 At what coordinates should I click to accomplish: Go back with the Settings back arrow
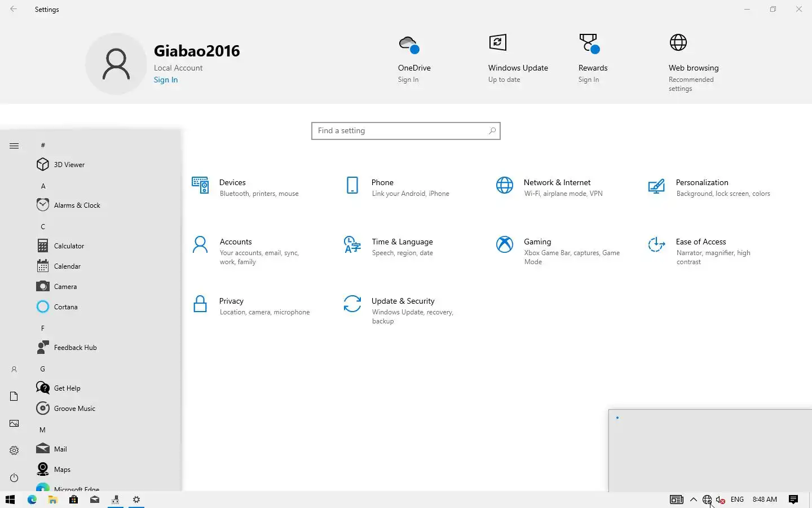(x=14, y=9)
